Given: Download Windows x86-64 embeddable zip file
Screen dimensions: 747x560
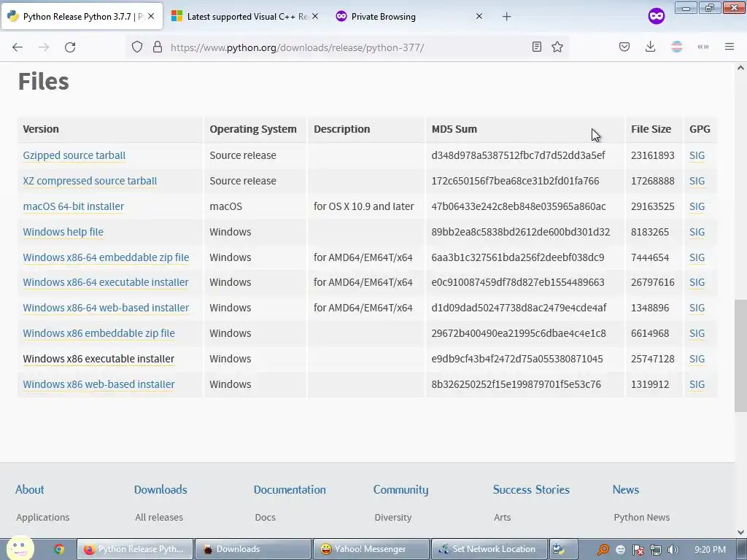Looking at the screenshot, I should (x=107, y=257).
